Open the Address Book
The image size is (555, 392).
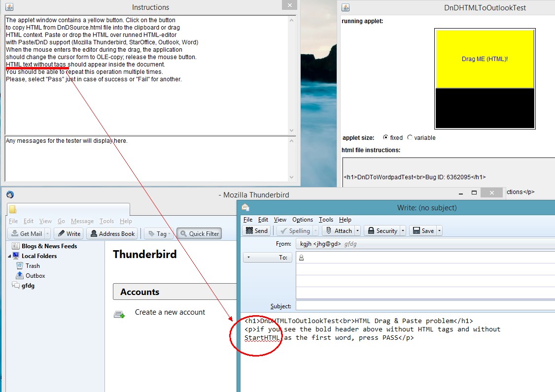112,234
